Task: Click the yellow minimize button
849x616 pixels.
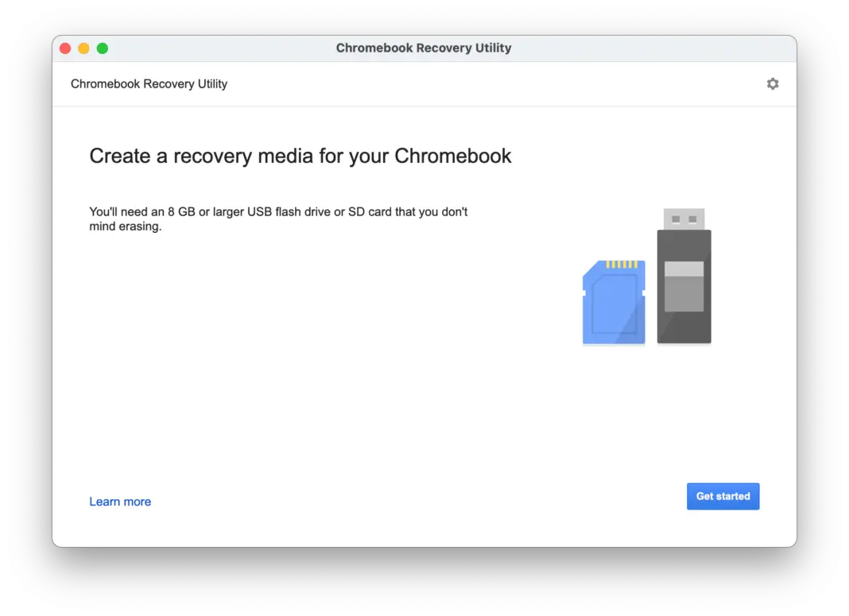Action: 83,48
